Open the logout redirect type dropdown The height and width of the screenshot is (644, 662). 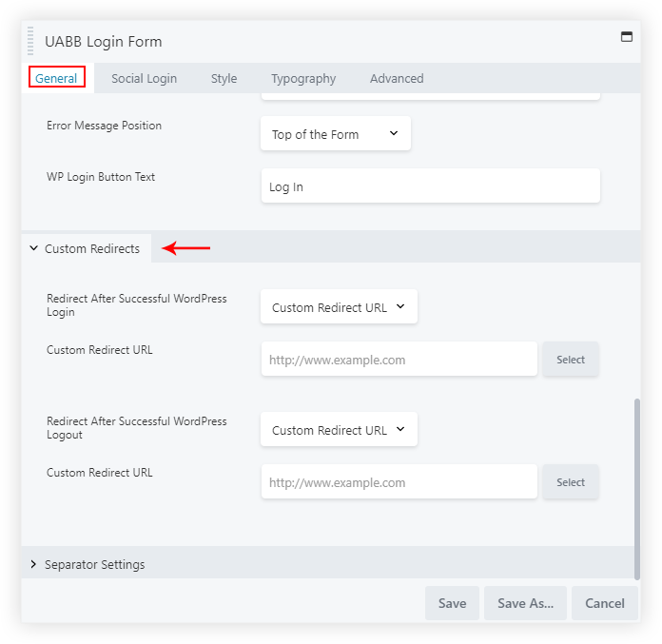click(338, 430)
